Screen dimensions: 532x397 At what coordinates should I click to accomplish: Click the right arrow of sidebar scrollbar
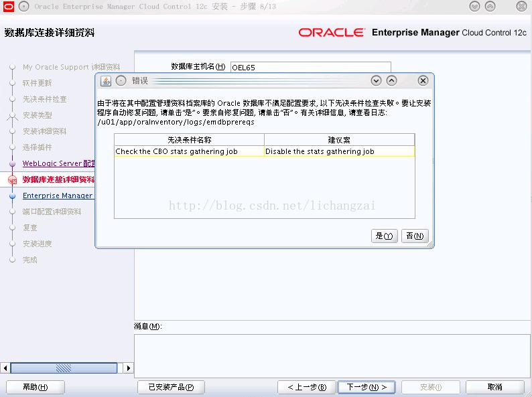[128, 368]
